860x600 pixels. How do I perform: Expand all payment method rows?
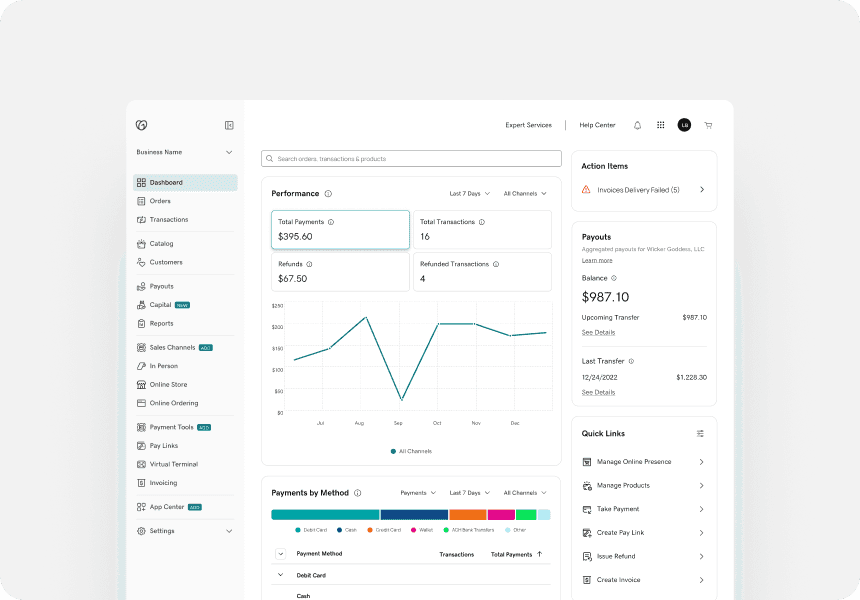point(280,554)
